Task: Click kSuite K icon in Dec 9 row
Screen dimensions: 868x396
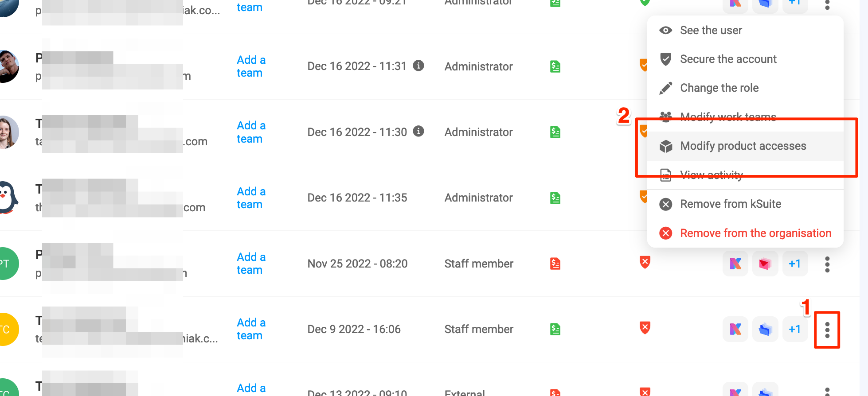Action: point(735,329)
